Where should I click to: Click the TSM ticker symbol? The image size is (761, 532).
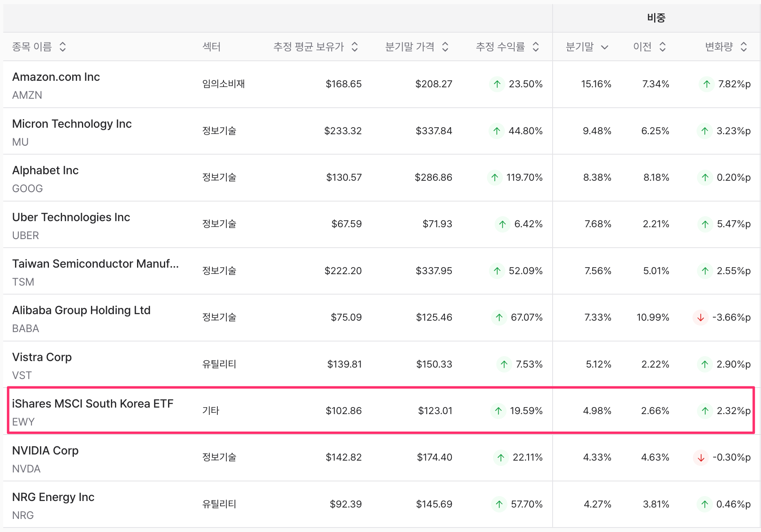tap(23, 282)
